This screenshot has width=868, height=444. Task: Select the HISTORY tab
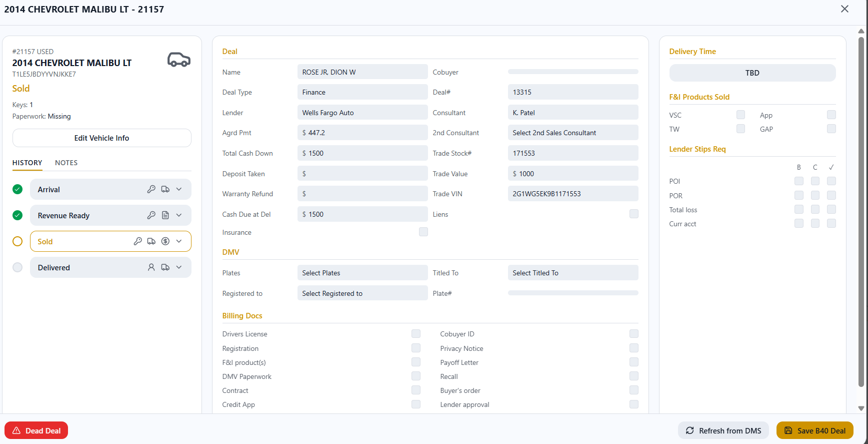27,163
